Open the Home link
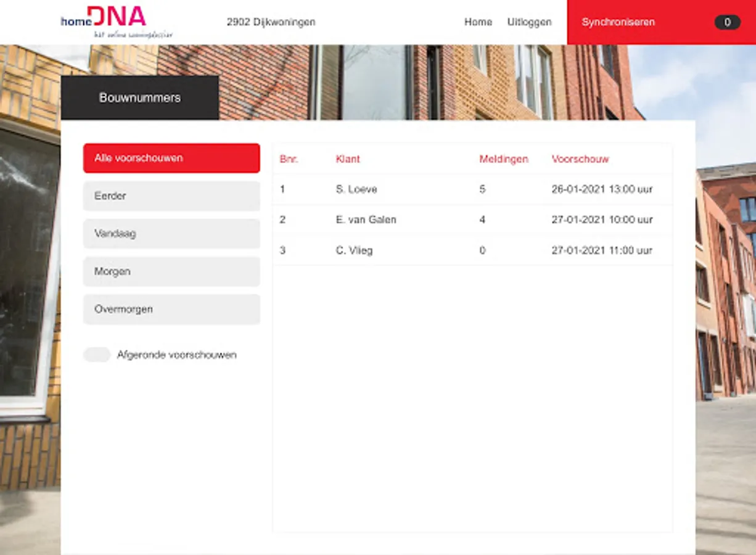The width and height of the screenshot is (756, 555). tap(478, 22)
